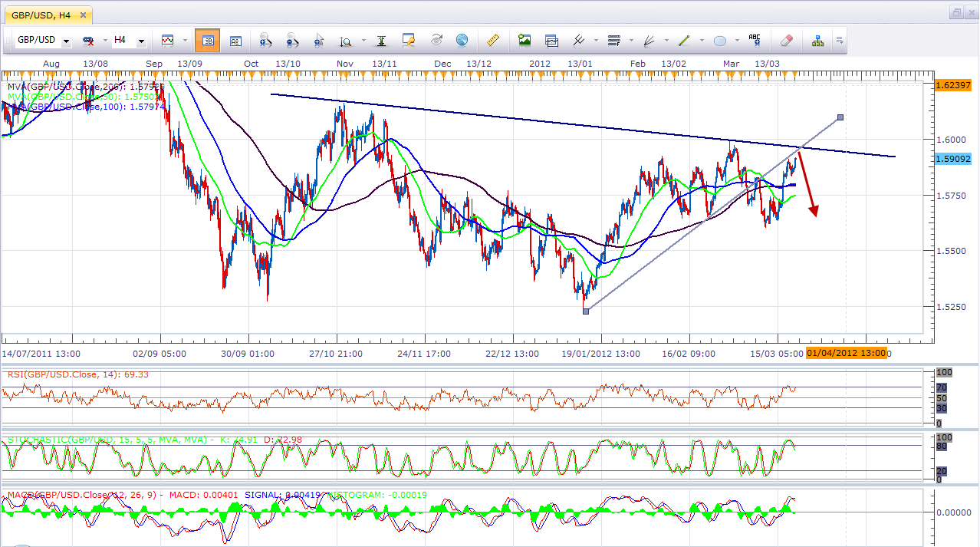Image resolution: width=980 pixels, height=547 pixels.
Task: Expand the ellipse shape dropdown arrow
Action: (736, 41)
